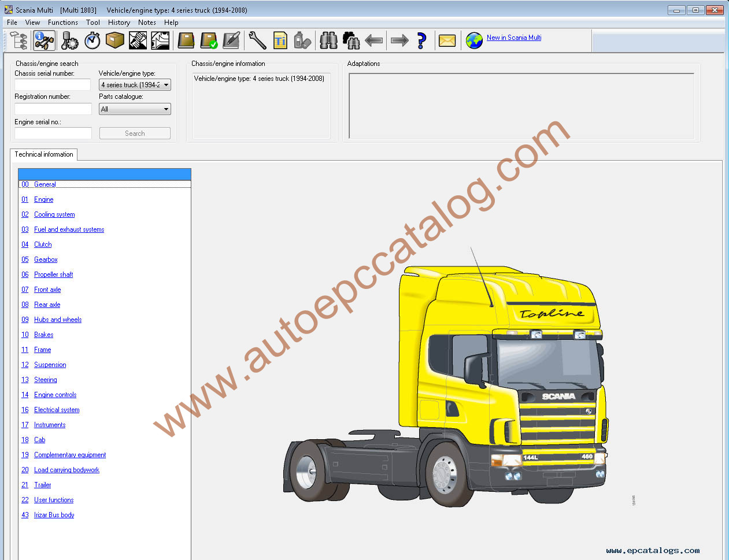Open Parts catalogue dropdown showing All

135,109
